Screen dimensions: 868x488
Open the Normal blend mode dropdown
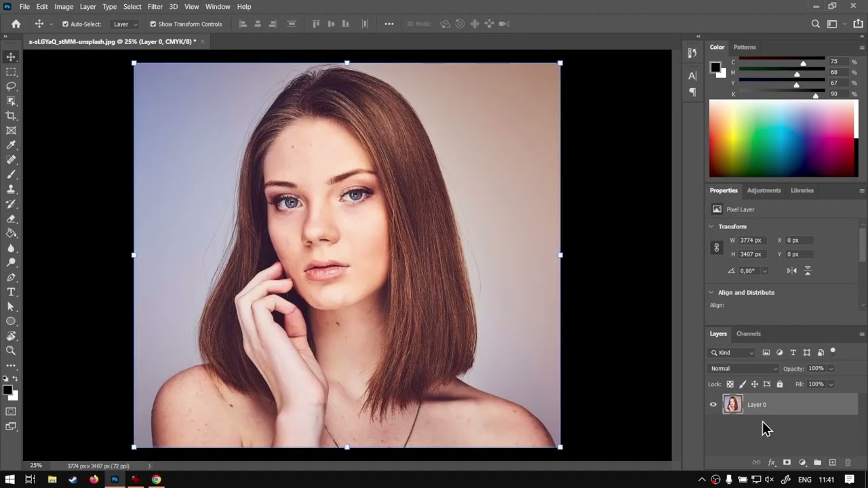pyautogui.click(x=744, y=369)
